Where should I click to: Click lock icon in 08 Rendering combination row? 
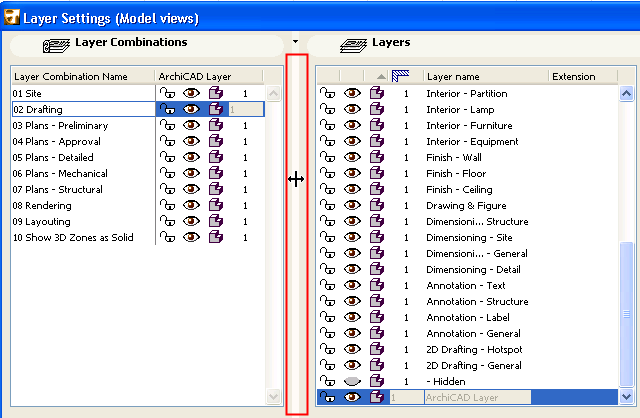point(167,205)
